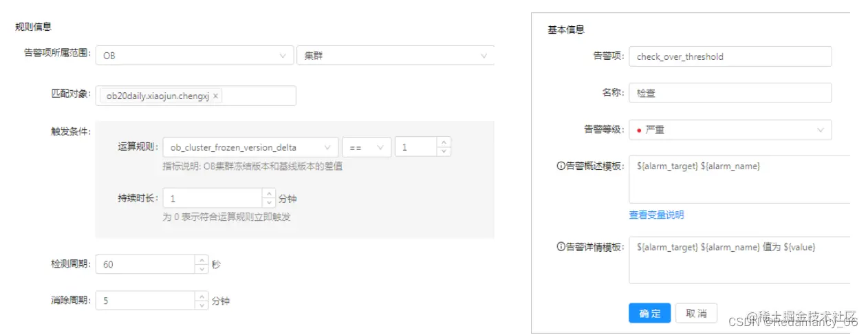The width and height of the screenshot is (868, 335).
Task: Click the 触发条件 label
Action: coord(71,131)
